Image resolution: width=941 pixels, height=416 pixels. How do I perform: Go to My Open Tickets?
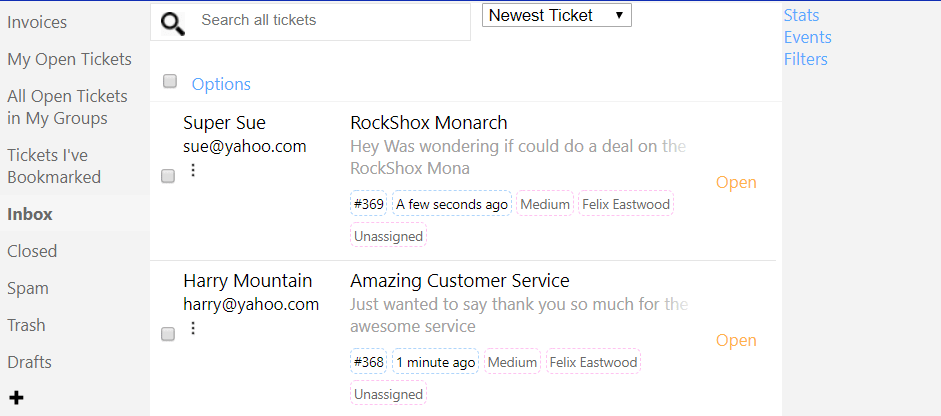(69, 59)
